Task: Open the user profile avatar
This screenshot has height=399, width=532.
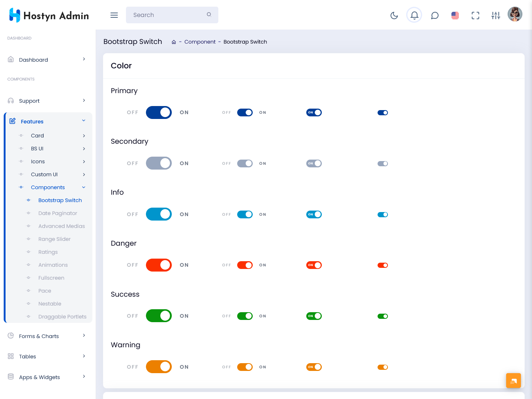Action: pos(515,14)
